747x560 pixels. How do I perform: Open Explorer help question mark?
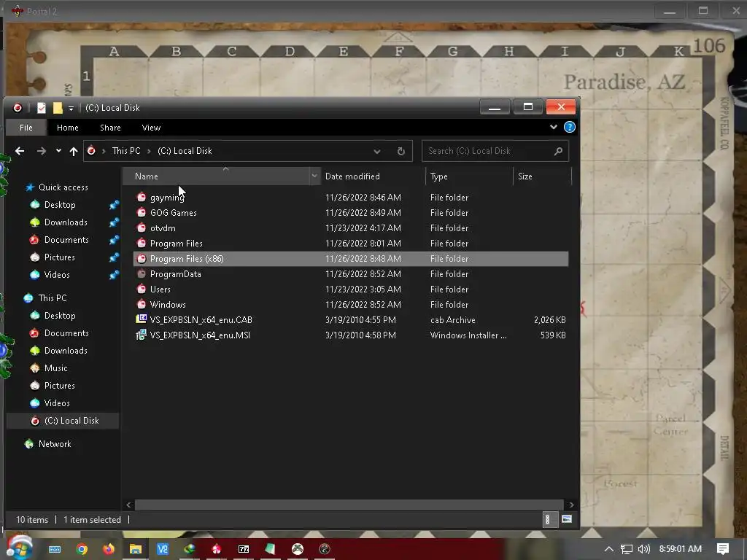(569, 127)
